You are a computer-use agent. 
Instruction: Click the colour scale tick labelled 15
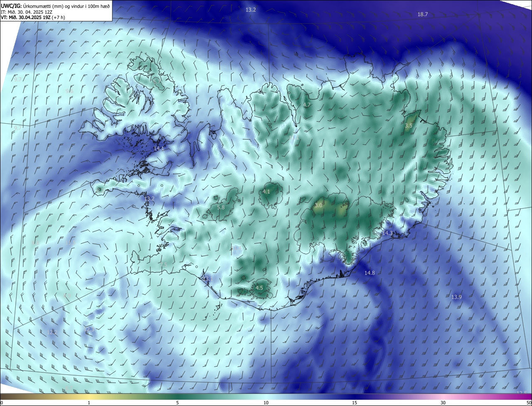[355, 403]
